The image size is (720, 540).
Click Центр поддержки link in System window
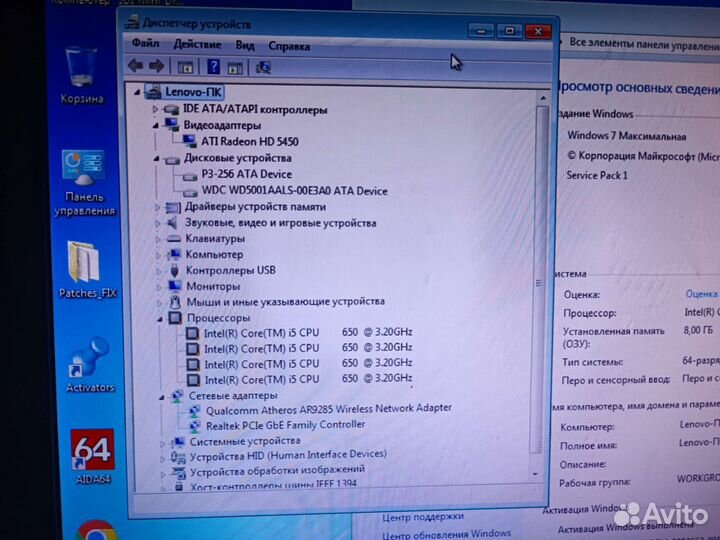pos(423,517)
